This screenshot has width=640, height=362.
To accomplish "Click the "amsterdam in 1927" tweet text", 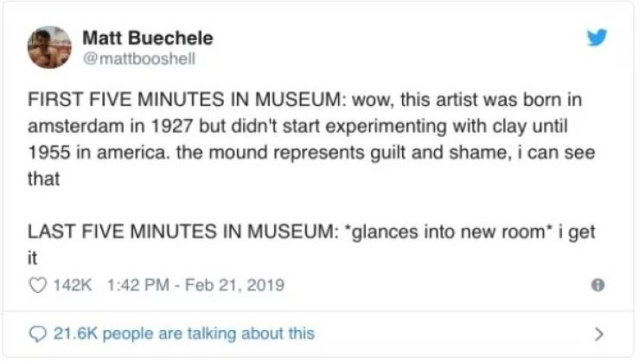I will (x=110, y=126).
